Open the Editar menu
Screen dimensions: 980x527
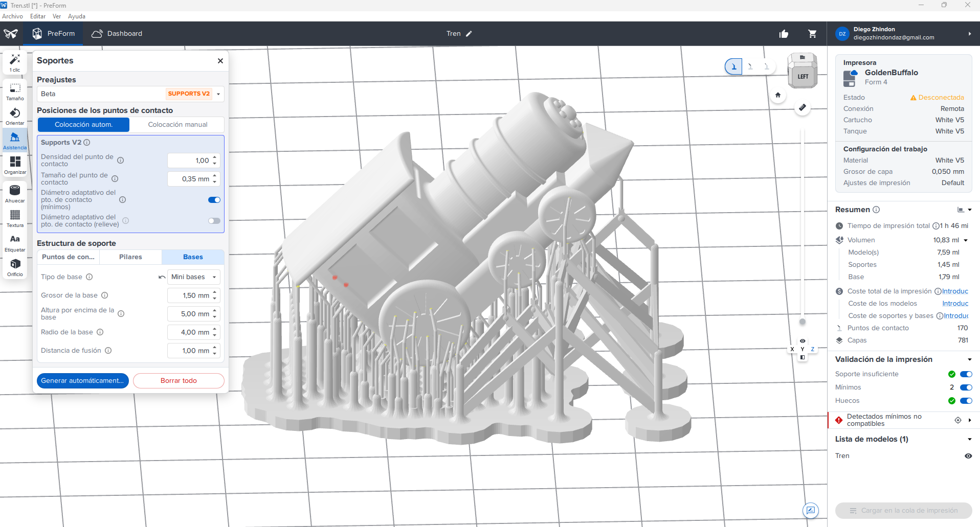click(38, 16)
